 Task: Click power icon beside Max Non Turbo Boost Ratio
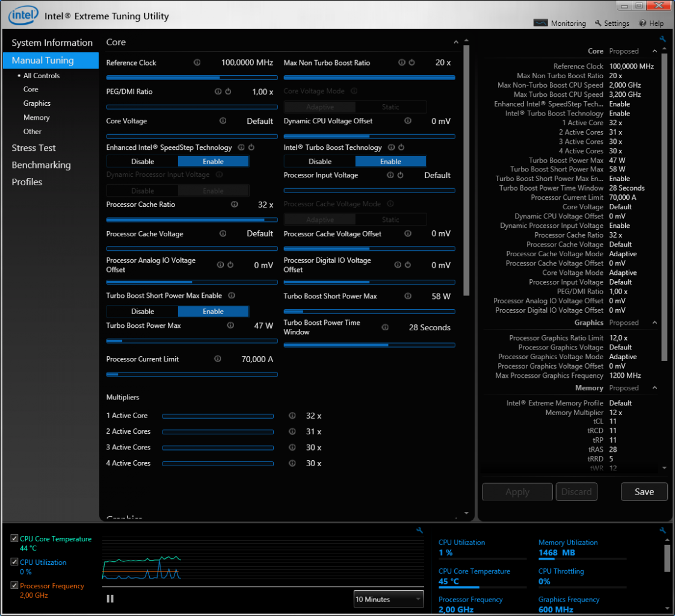coord(411,63)
